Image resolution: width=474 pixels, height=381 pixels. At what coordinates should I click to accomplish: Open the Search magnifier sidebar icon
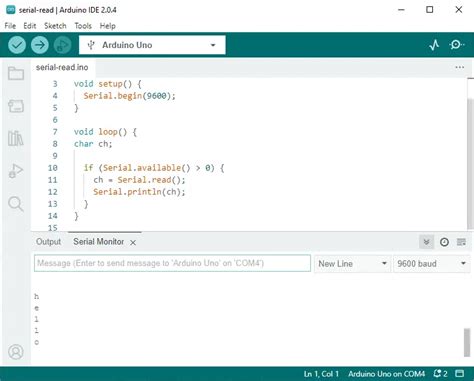point(16,204)
